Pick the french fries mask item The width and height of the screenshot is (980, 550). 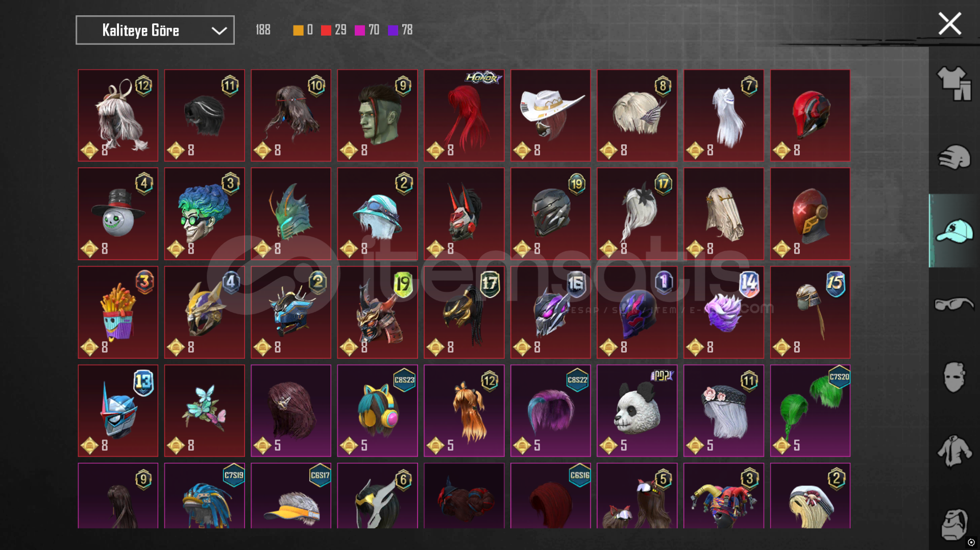[x=118, y=312]
